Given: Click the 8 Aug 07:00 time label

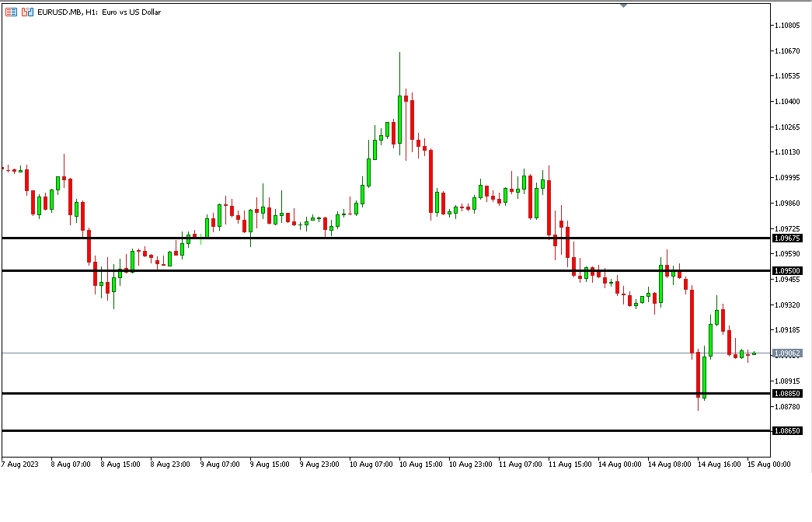Looking at the screenshot, I should 71,465.
